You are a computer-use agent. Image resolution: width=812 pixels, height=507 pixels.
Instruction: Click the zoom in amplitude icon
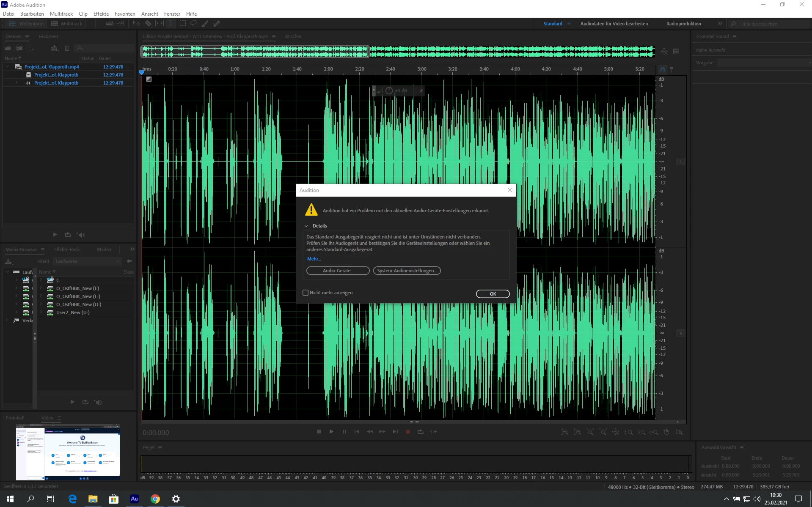pyautogui.click(x=564, y=432)
